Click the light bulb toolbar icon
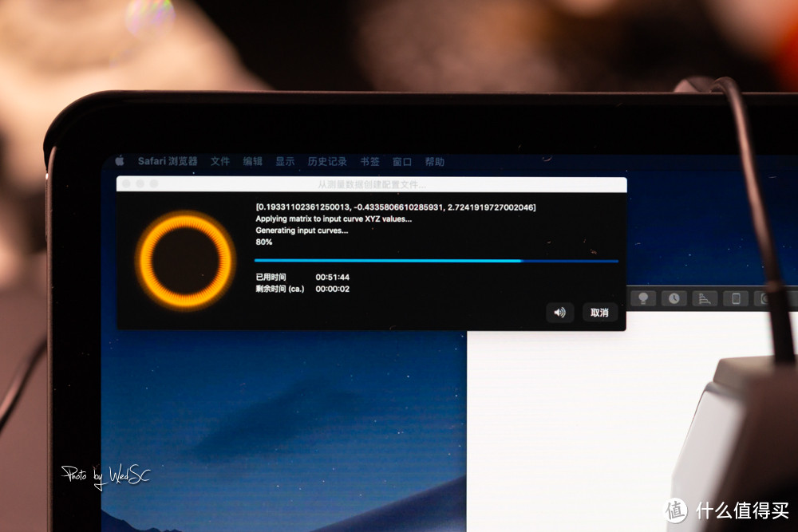Image resolution: width=798 pixels, height=532 pixels. (x=643, y=298)
